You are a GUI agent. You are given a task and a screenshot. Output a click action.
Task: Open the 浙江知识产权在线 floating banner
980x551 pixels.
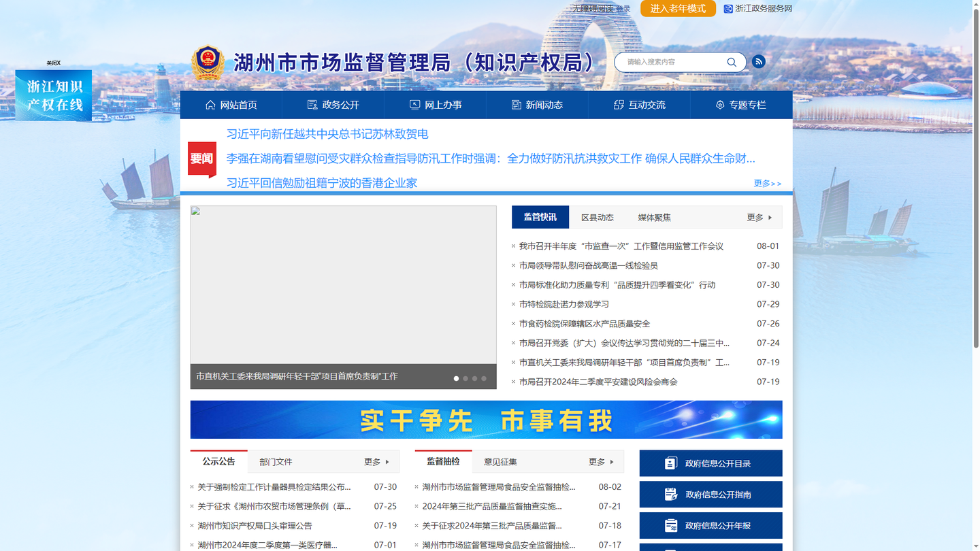click(x=54, y=95)
